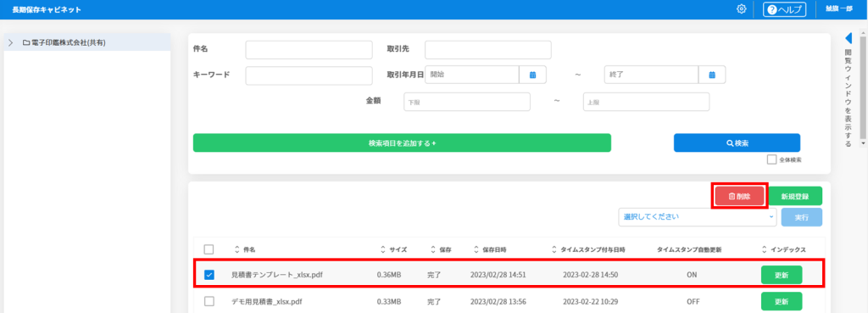Screen dimensions: 868x313
Task: Focus the 上限 amount field
Action: tap(646, 102)
